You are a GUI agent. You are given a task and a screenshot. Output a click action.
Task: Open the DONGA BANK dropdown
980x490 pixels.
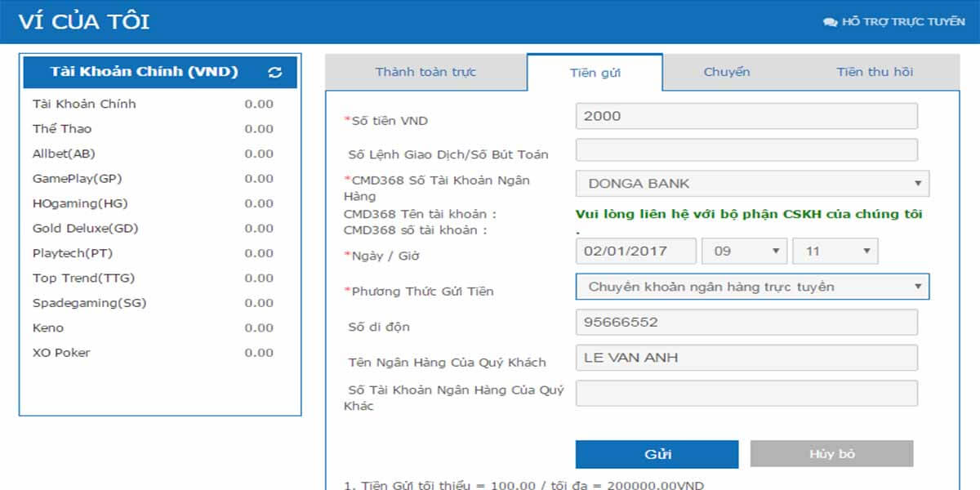coord(752,184)
